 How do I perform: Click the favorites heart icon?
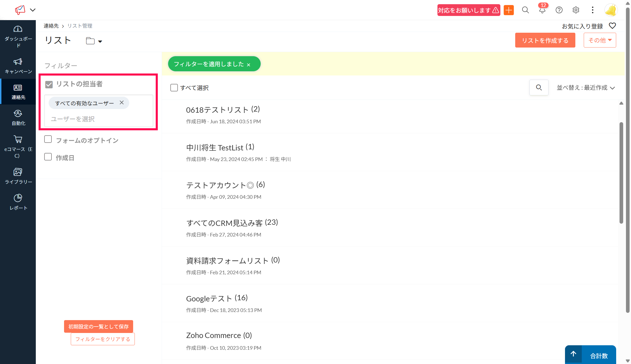(612, 26)
